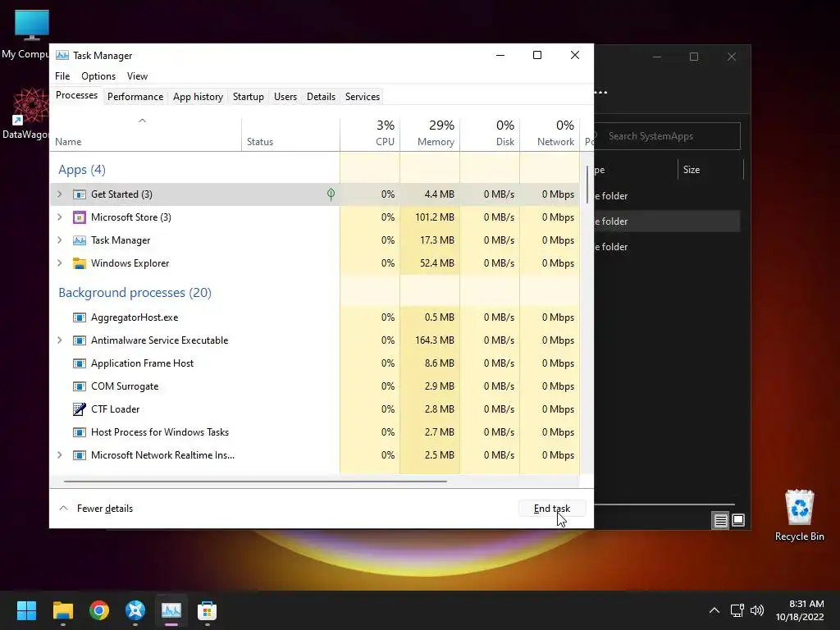The height and width of the screenshot is (630, 840).
Task: Sort by the Network column header
Action: [550, 134]
